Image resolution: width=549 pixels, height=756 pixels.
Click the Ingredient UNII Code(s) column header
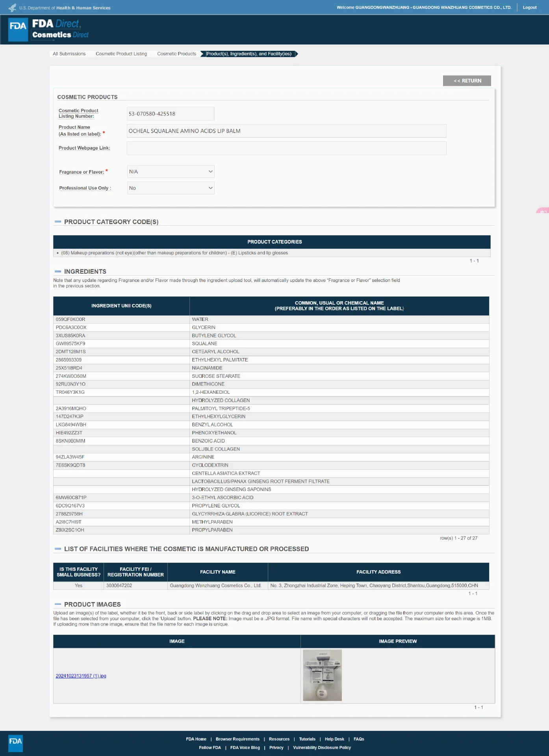[x=121, y=306]
